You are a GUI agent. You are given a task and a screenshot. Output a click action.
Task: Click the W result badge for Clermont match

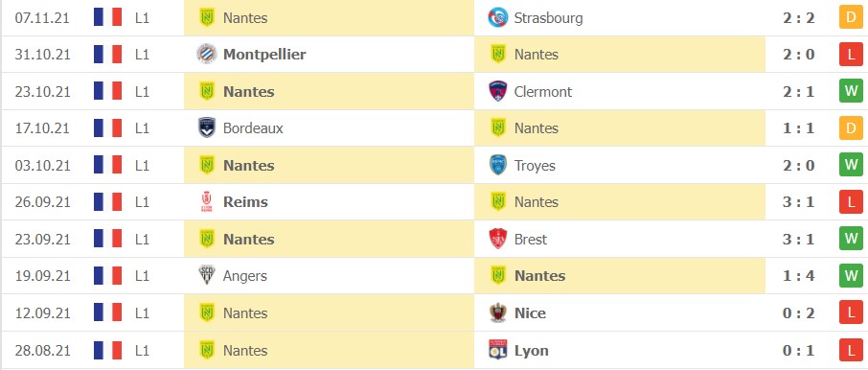click(851, 91)
